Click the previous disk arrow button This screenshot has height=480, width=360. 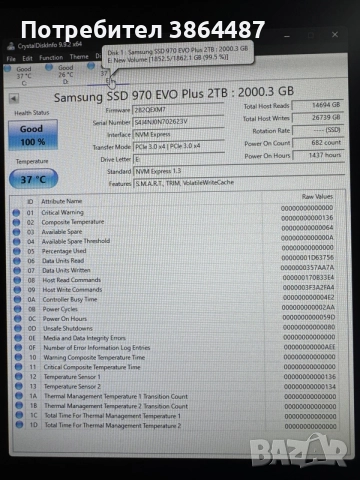click(x=14, y=99)
